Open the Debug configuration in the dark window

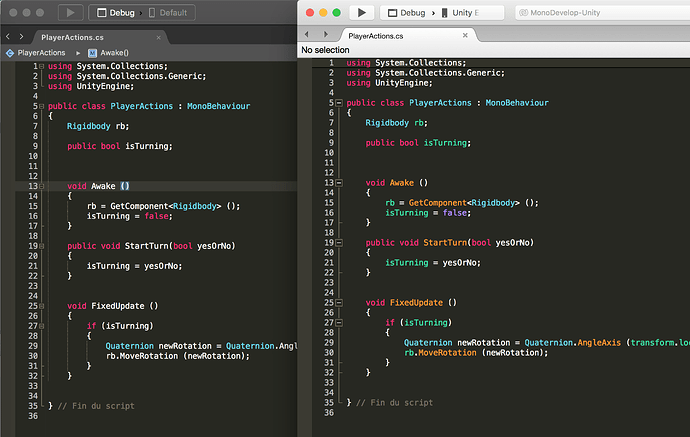[x=116, y=13]
